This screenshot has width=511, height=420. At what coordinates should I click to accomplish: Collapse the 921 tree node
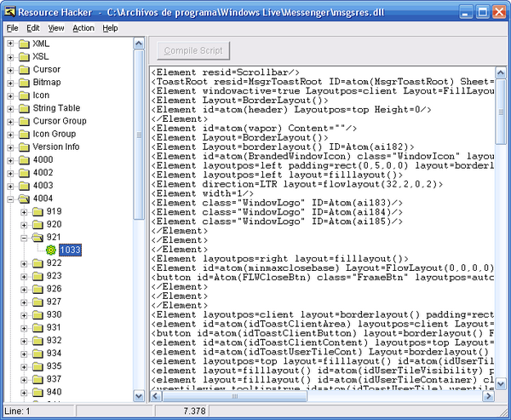point(24,238)
